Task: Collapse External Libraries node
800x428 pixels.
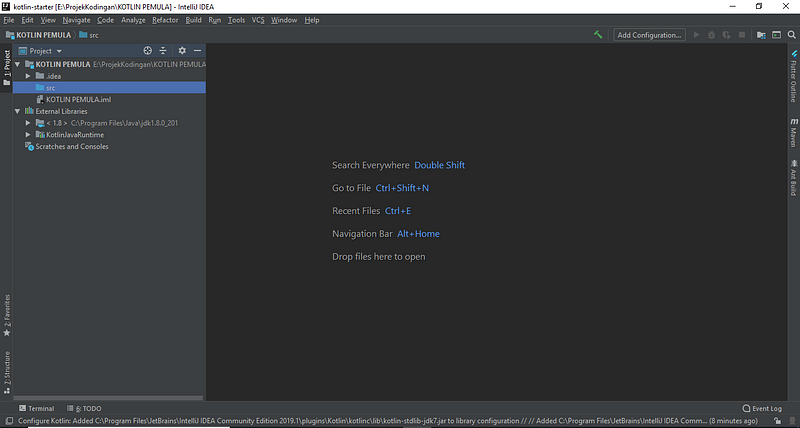Action: tap(17, 111)
